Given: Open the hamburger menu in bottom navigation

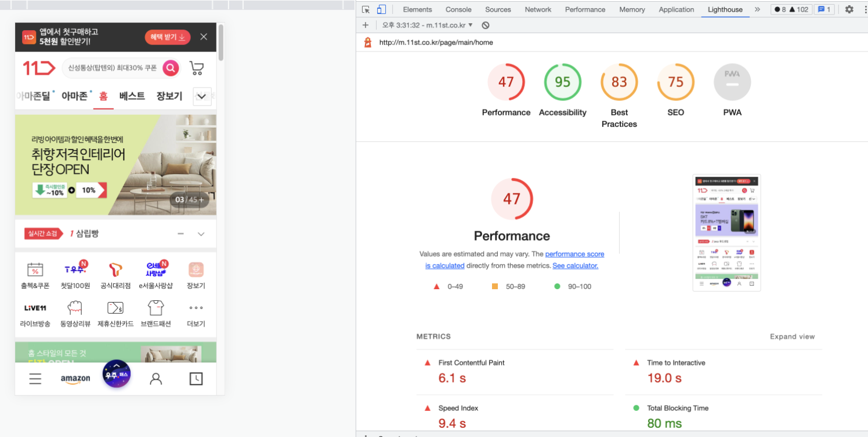Looking at the screenshot, I should (x=35, y=379).
